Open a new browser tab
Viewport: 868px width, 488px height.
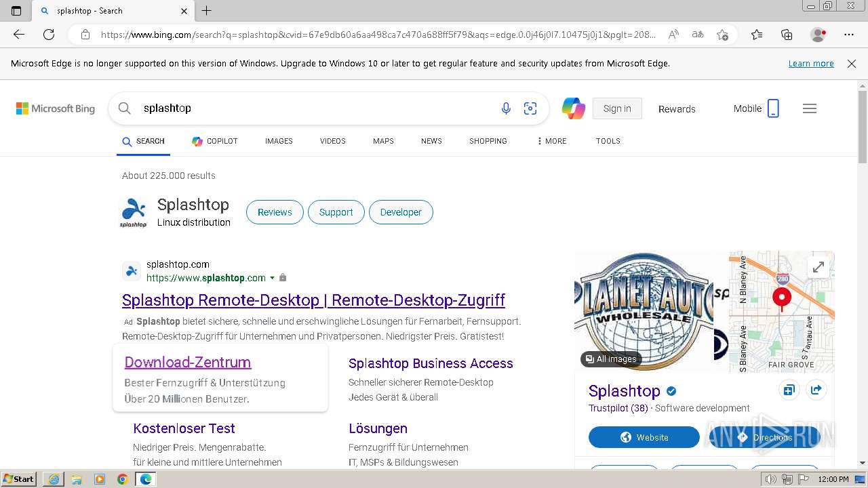207,11
